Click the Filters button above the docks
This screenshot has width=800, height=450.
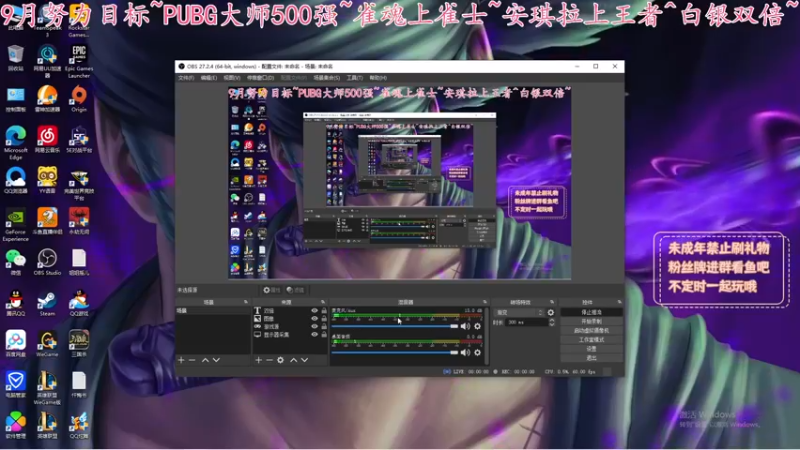(x=295, y=290)
